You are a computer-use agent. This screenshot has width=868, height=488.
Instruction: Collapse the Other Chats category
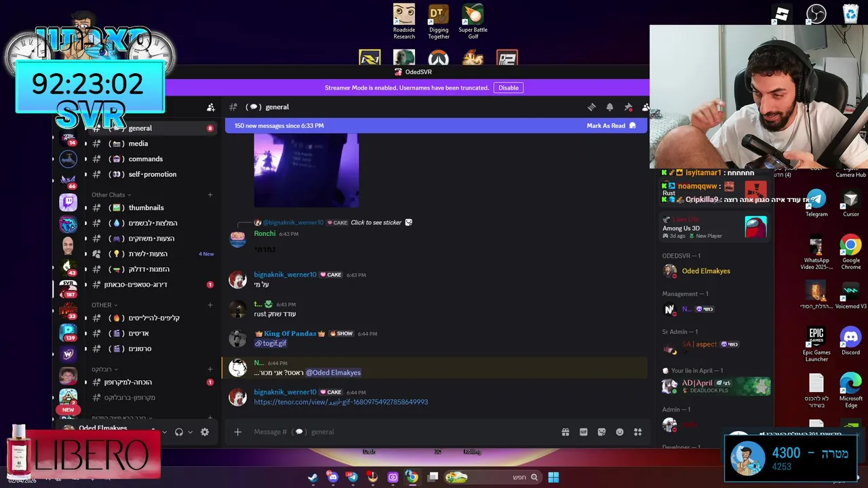[112, 195]
